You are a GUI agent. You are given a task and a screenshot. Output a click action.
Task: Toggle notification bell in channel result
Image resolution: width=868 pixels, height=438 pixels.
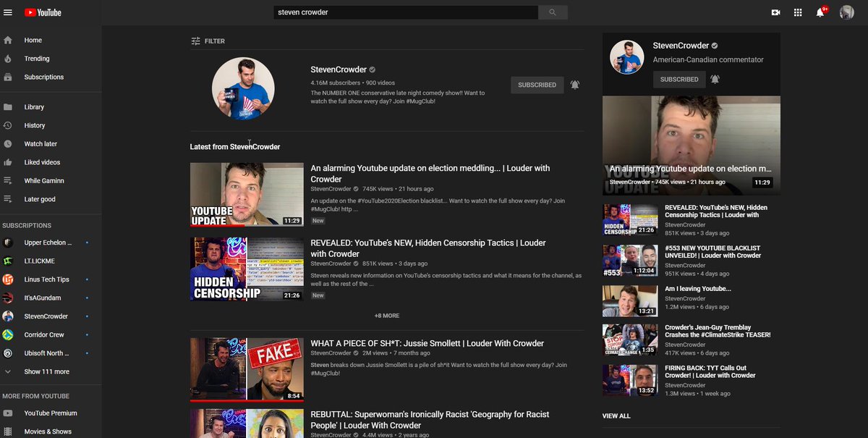[x=574, y=85]
